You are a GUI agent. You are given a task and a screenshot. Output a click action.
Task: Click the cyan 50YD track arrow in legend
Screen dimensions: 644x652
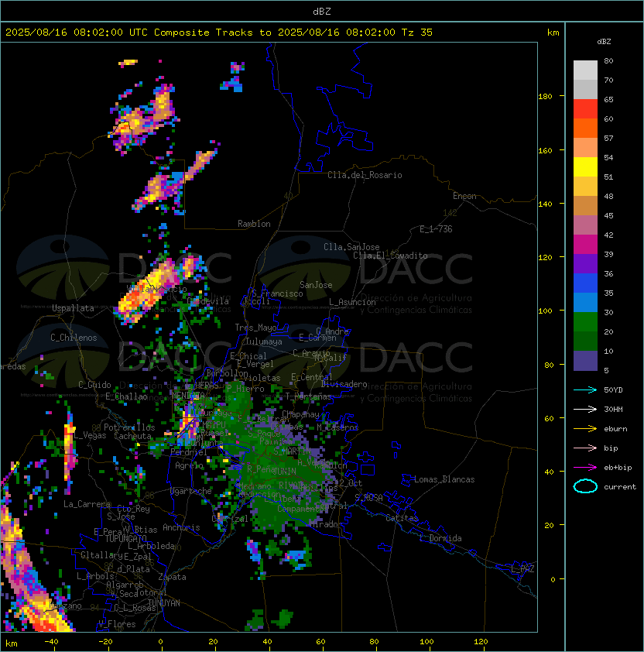[585, 389]
